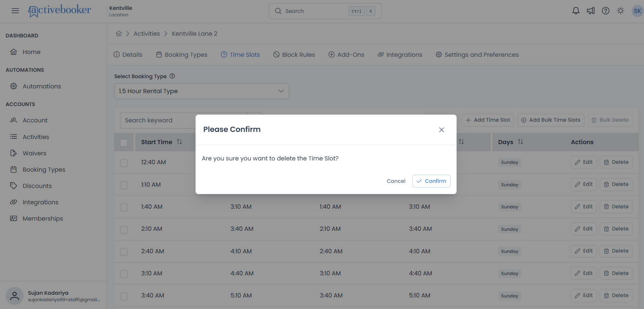Open the SK user avatar menu
Screen dimensions: 644x309
tap(637, 11)
